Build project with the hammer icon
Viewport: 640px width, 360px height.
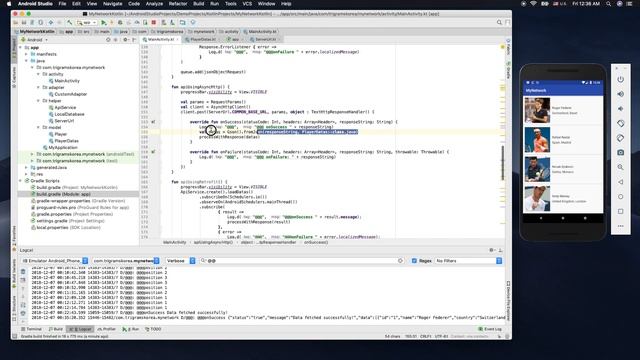[70, 22]
